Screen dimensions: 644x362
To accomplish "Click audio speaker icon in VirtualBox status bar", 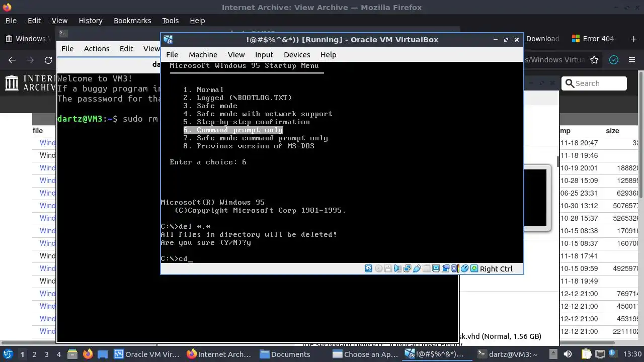I will pos(397,268).
